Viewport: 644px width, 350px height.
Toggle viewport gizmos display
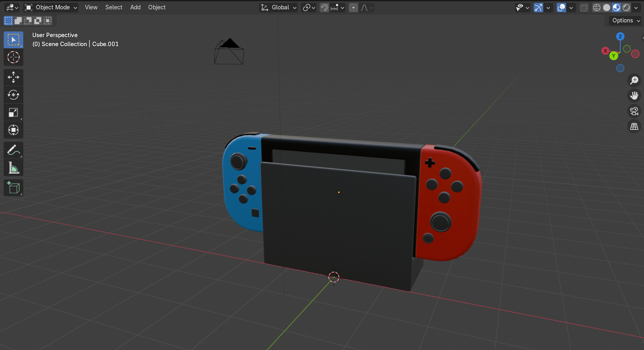tap(539, 7)
